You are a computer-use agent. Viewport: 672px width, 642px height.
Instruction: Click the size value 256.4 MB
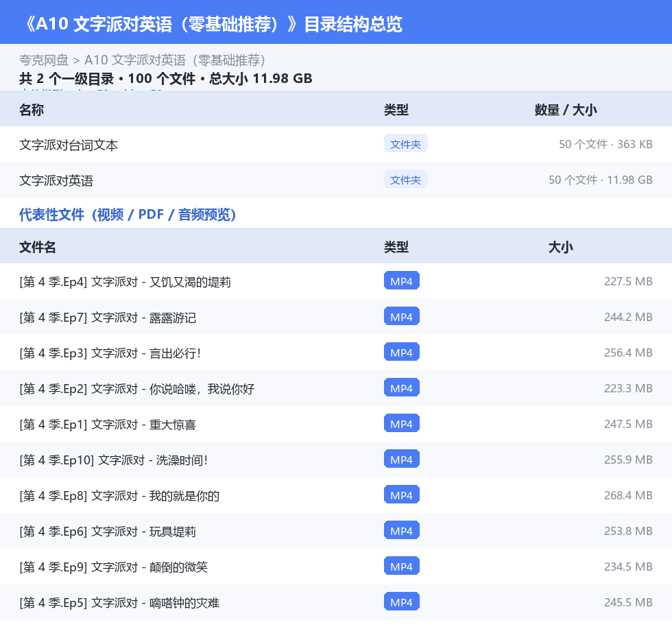tap(628, 353)
